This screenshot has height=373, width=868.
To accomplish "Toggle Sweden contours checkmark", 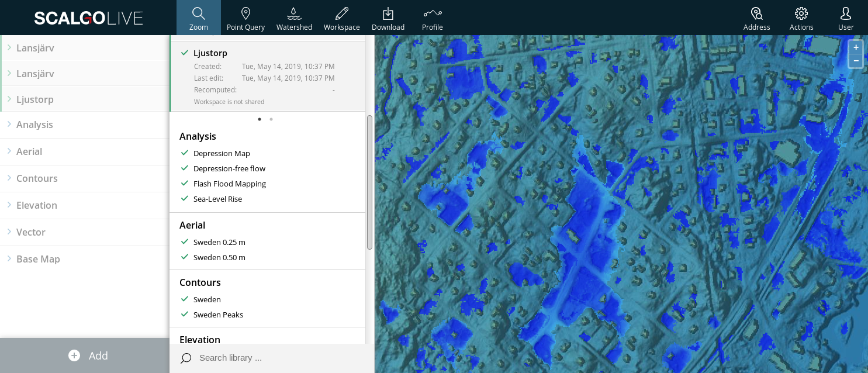I will click(185, 299).
